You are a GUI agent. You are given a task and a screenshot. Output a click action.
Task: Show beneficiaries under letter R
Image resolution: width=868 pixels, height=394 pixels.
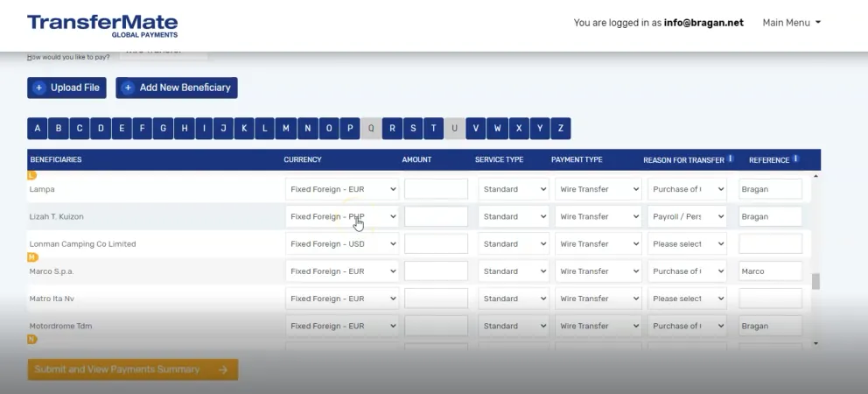pyautogui.click(x=392, y=129)
